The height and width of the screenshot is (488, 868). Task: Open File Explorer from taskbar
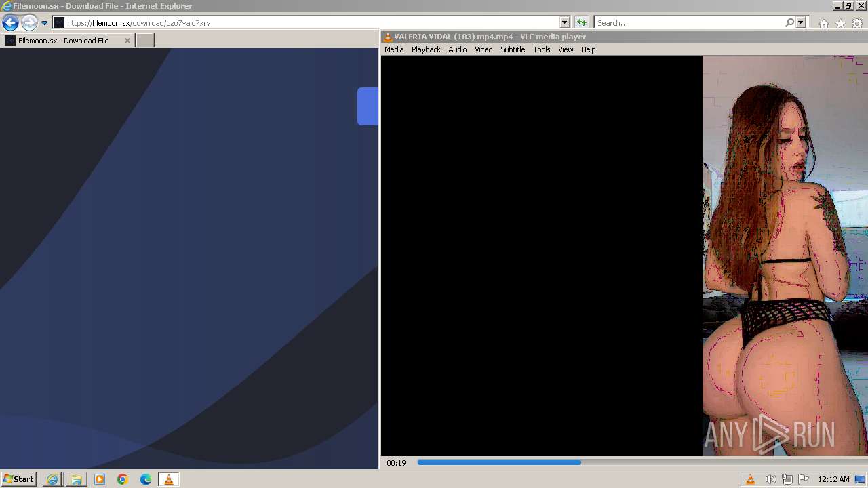(x=76, y=479)
